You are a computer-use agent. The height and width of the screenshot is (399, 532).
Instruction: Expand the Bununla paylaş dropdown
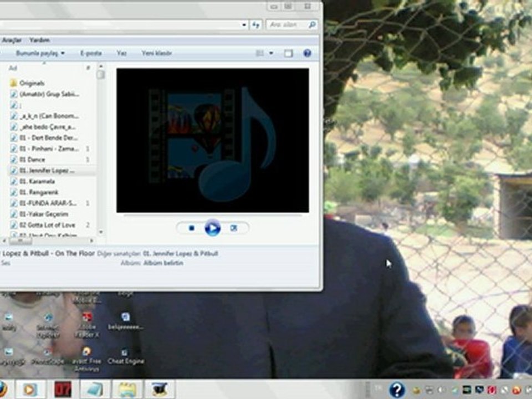coord(40,53)
